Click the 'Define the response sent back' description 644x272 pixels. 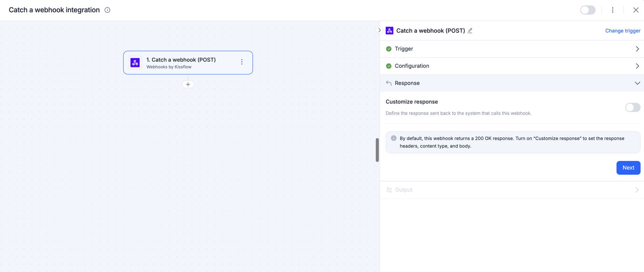459,113
